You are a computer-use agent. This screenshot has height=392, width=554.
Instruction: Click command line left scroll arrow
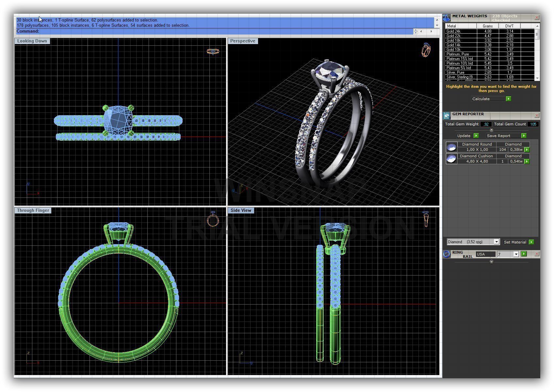click(421, 31)
